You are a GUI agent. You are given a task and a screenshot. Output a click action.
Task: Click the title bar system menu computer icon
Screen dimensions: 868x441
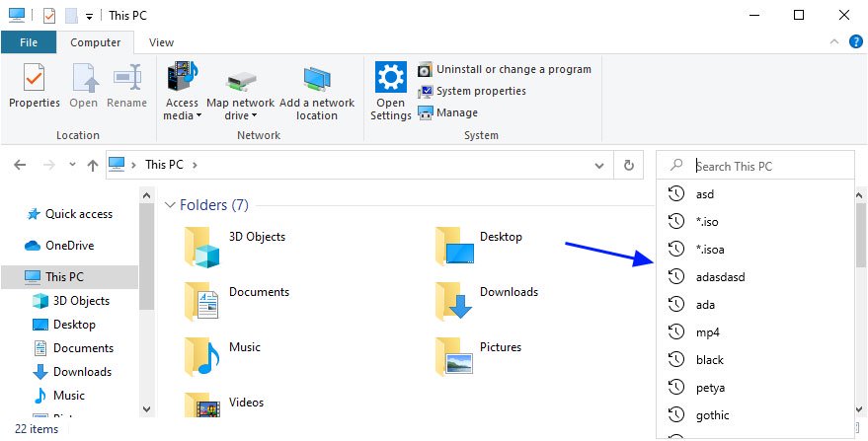(x=17, y=16)
